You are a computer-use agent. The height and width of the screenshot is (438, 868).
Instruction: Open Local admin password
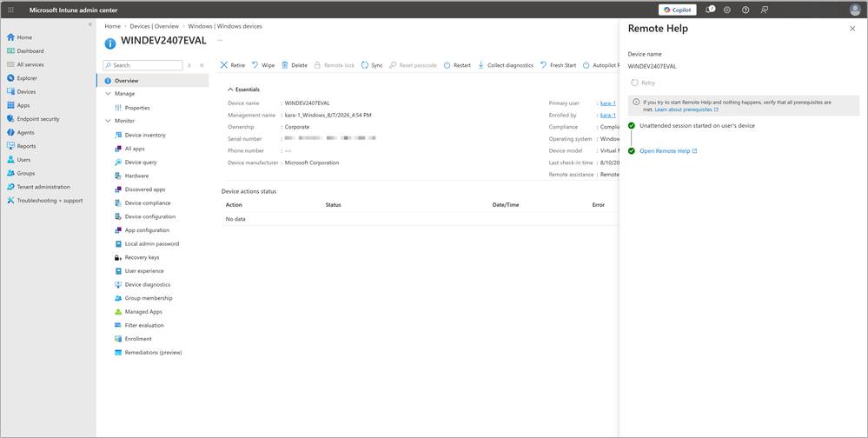click(x=153, y=243)
